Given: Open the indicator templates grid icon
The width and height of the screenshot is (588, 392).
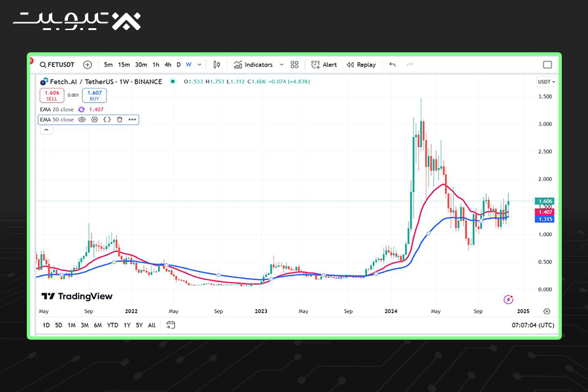Looking at the screenshot, I should click(295, 65).
